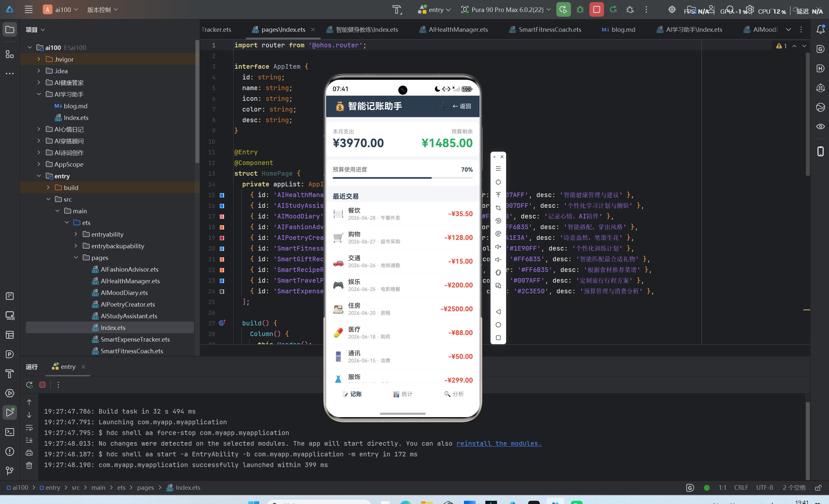Tap emulator recent apps square button
The height and width of the screenshot is (504, 829).
[498, 338]
